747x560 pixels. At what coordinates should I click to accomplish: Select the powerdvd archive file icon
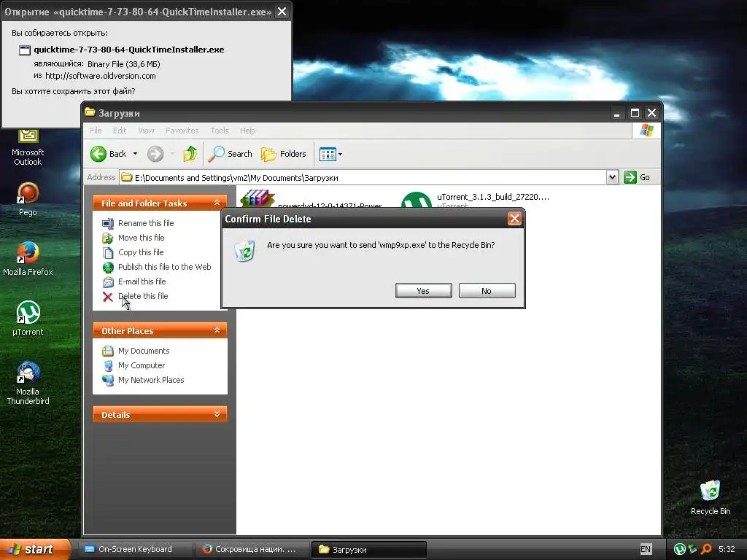click(258, 198)
